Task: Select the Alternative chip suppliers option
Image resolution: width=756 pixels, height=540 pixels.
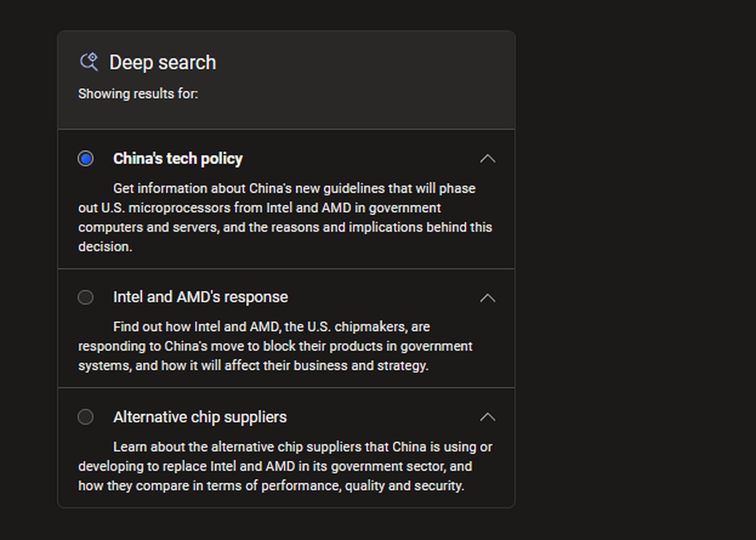Action: [x=86, y=417]
